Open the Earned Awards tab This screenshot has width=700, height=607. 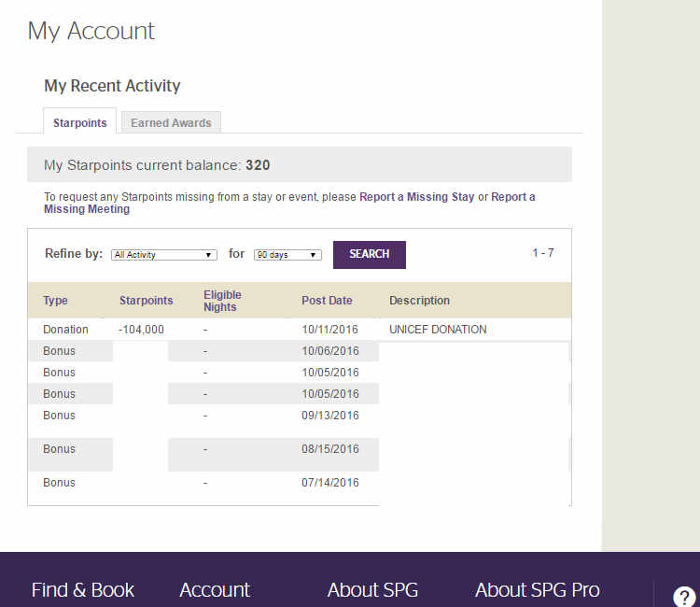[171, 122]
